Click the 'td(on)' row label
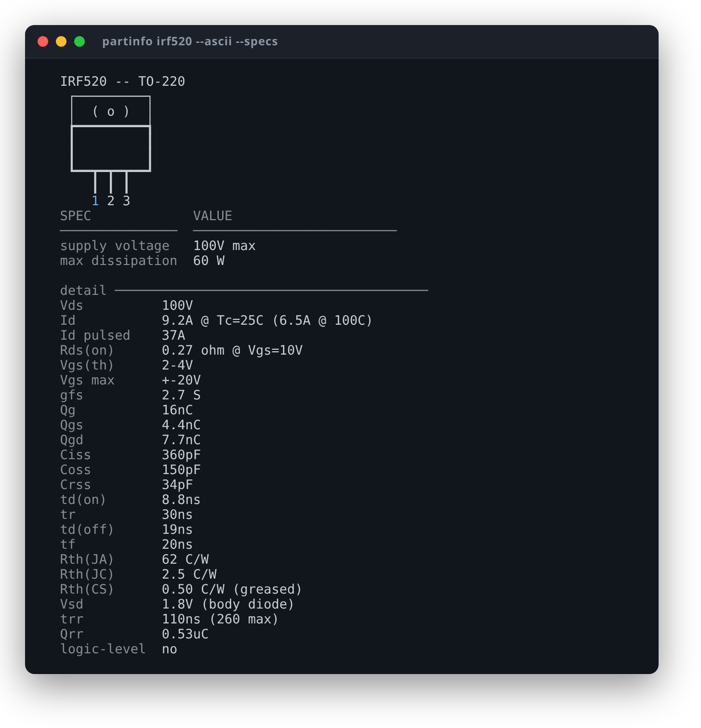Viewport: 701px width, 728px height. pos(83,500)
